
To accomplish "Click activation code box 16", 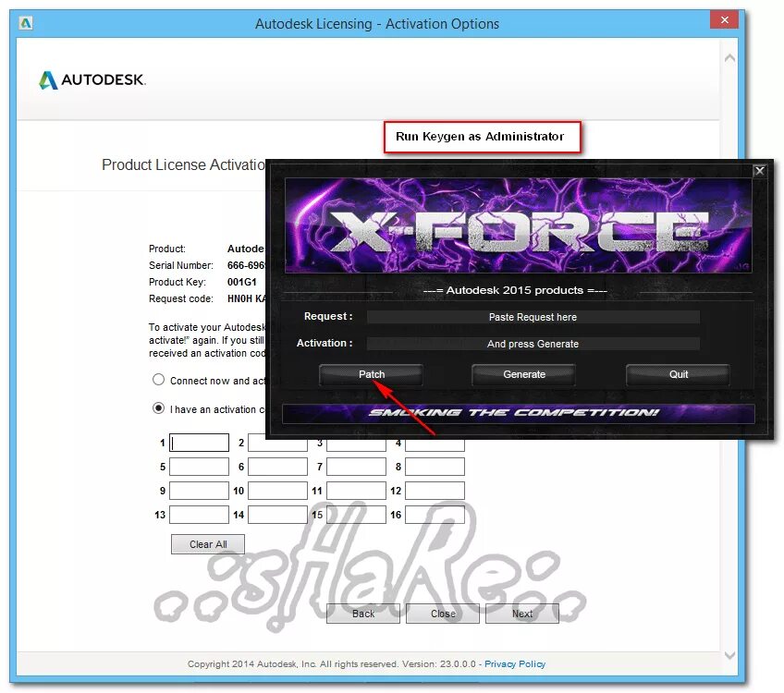I will [x=435, y=515].
